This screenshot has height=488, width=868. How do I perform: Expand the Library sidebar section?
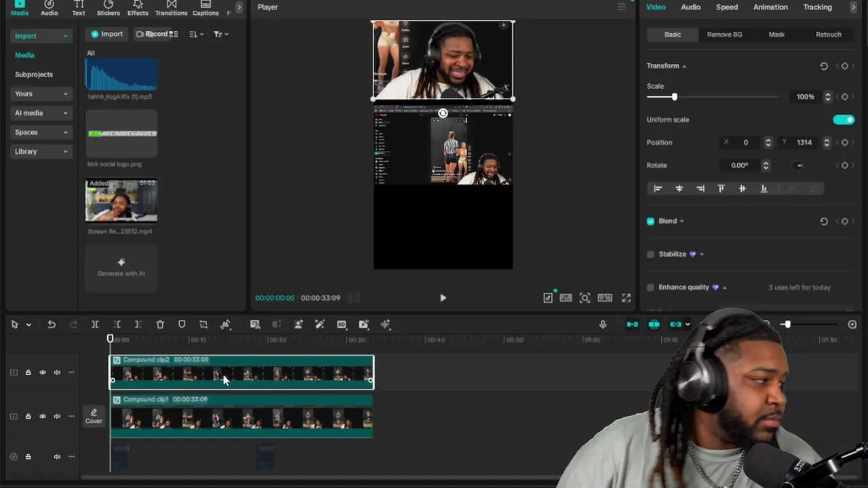click(41, 152)
